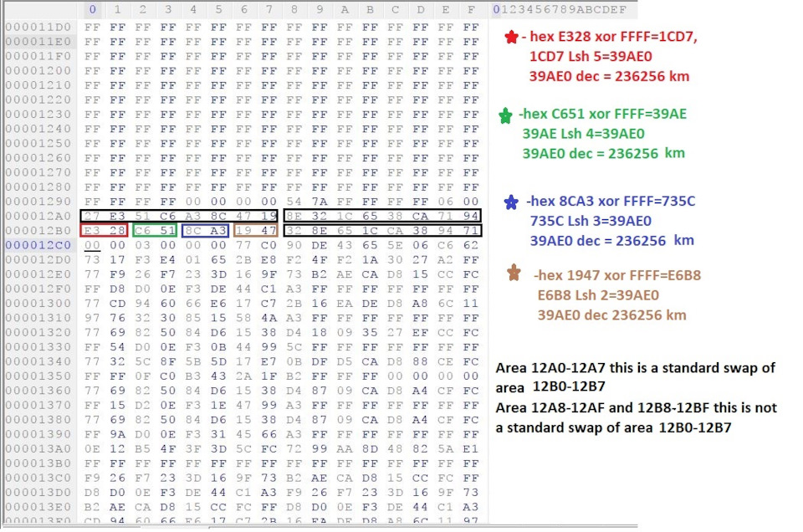Select offset row 00001290

[x=38, y=202]
